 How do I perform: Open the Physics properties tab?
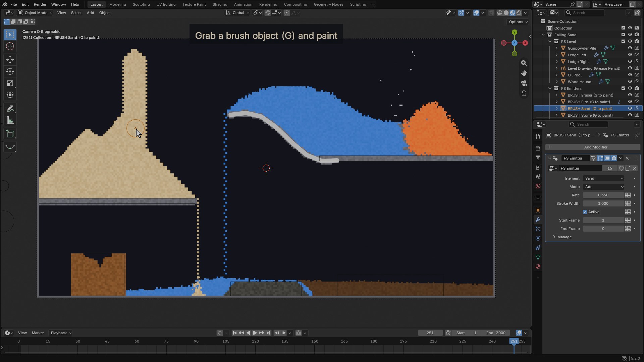pos(538,238)
